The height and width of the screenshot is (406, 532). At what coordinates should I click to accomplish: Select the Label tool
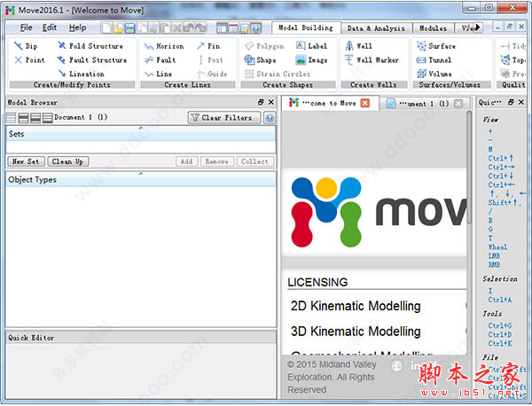311,46
